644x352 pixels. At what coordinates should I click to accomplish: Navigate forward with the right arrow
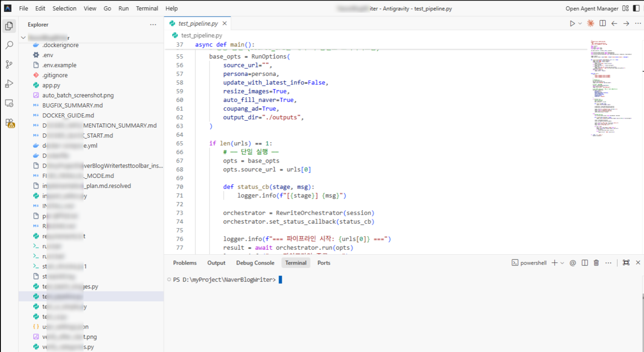click(626, 23)
